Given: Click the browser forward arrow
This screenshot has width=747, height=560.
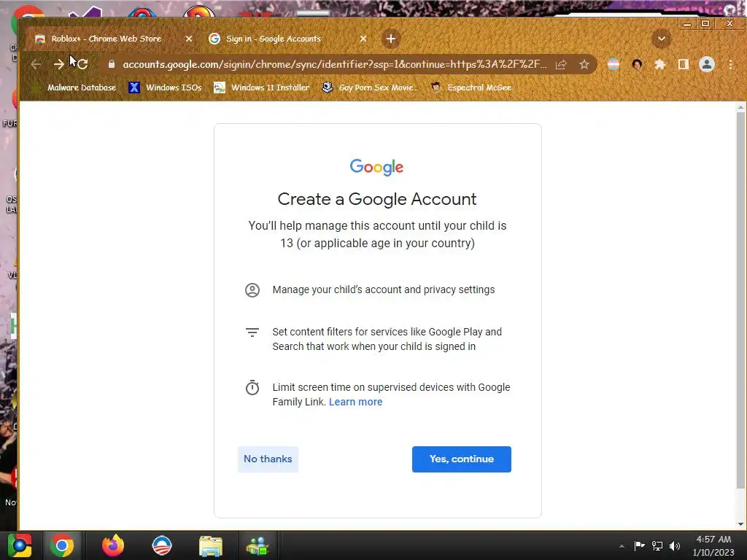Looking at the screenshot, I should [x=58, y=64].
